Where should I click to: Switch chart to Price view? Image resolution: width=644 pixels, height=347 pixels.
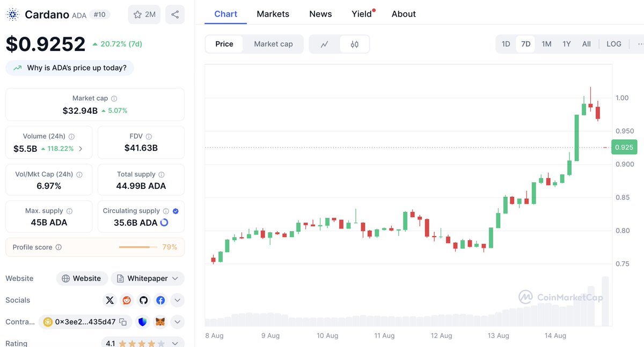(224, 44)
